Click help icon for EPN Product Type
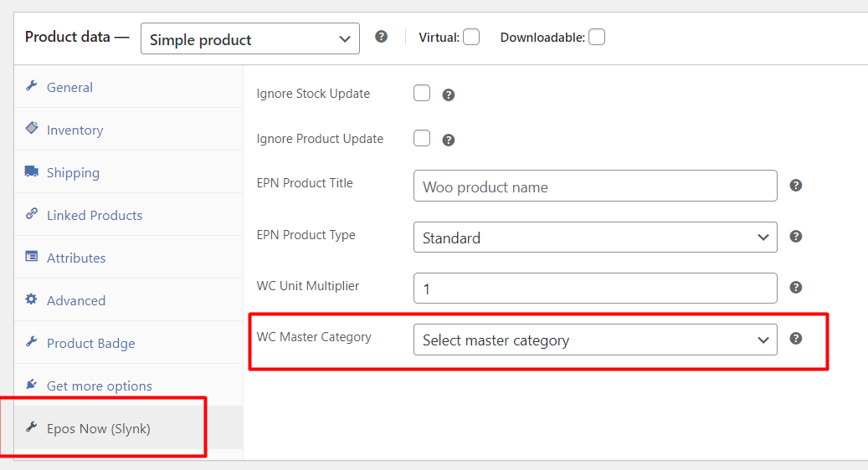 [796, 237]
